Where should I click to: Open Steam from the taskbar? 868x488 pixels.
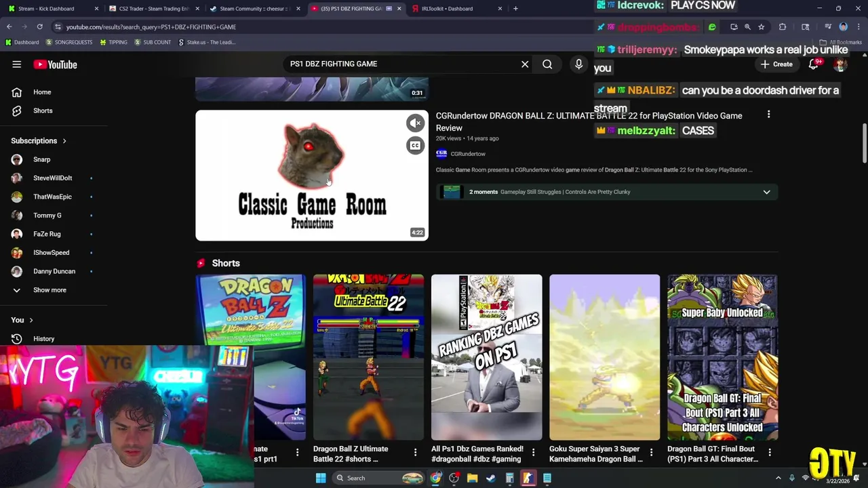click(491, 478)
